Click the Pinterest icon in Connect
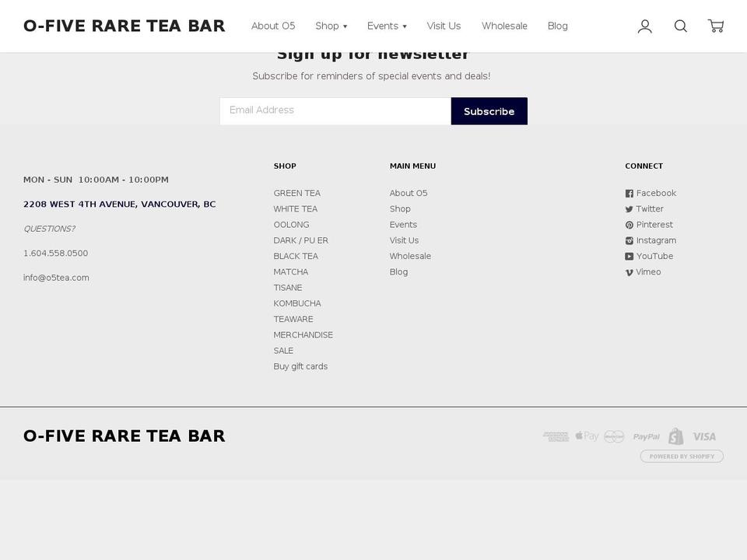747x560 pixels. point(630,225)
